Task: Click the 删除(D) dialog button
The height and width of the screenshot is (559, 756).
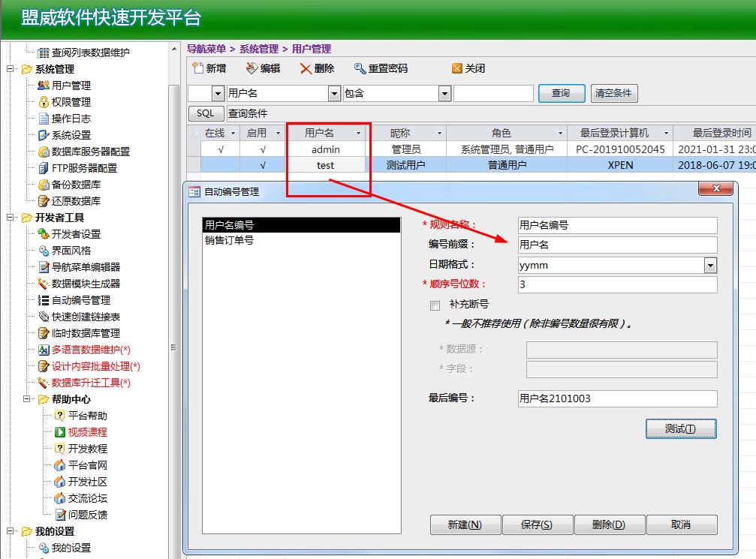Action: pos(609,524)
